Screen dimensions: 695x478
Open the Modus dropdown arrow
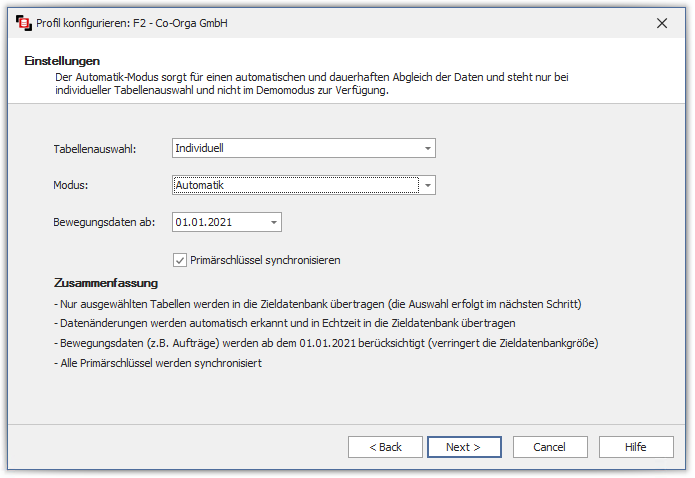pyautogui.click(x=428, y=185)
